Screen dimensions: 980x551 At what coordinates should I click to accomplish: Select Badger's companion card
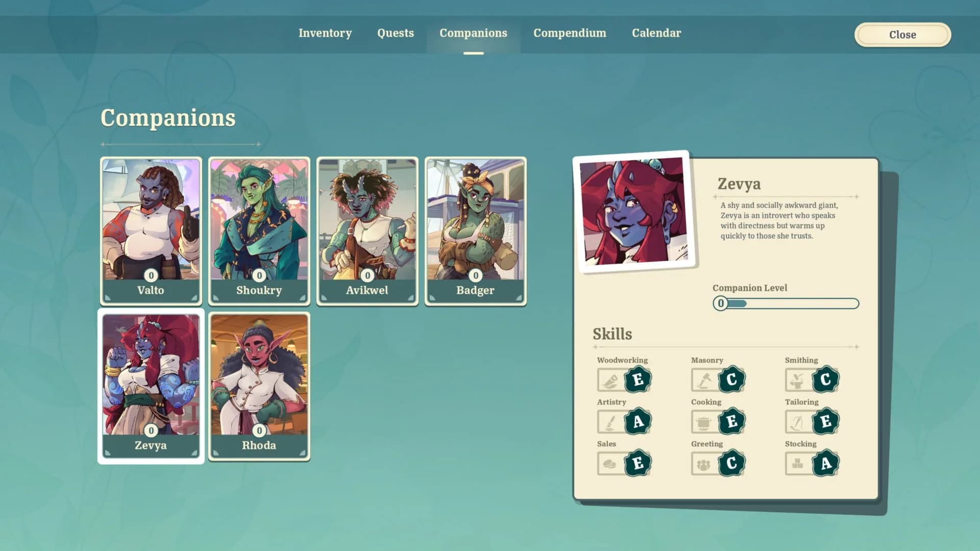[x=475, y=230]
